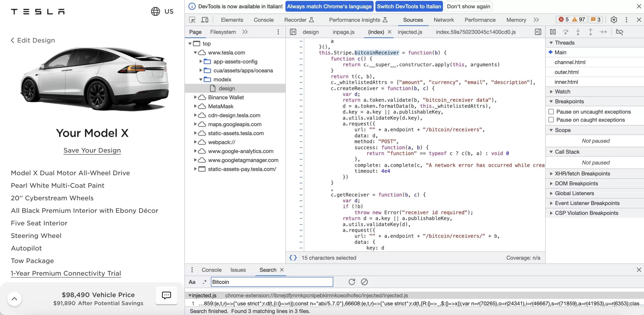644x315 pixels.
Task: Expand the MetaMask tree node
Action: (195, 106)
